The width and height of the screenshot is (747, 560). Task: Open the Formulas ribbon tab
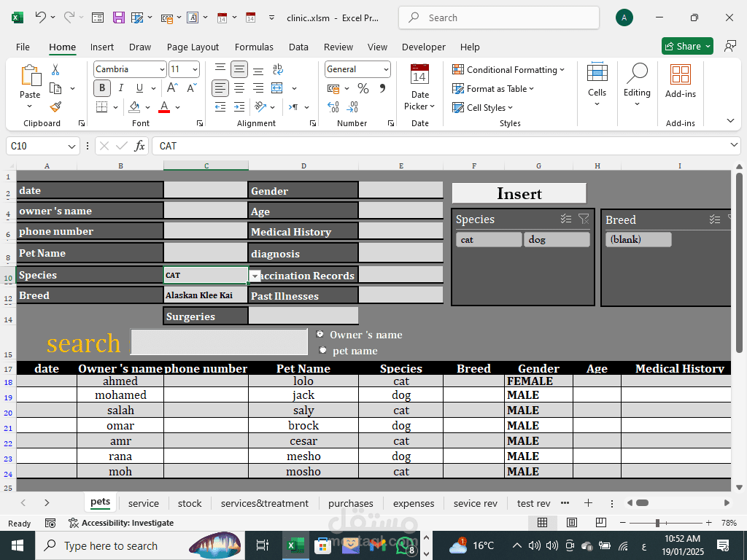tap(254, 47)
